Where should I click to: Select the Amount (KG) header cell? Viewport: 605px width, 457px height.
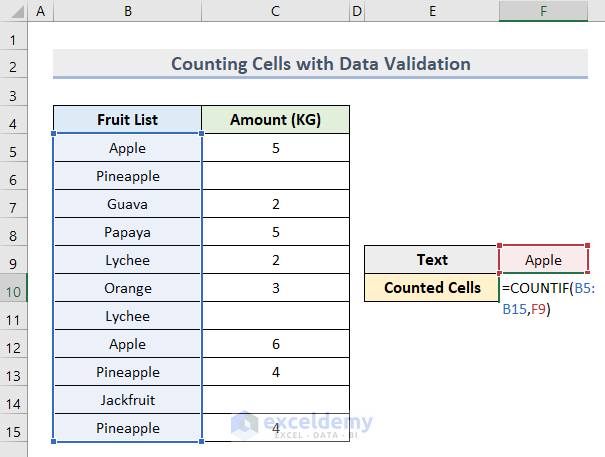coord(275,120)
